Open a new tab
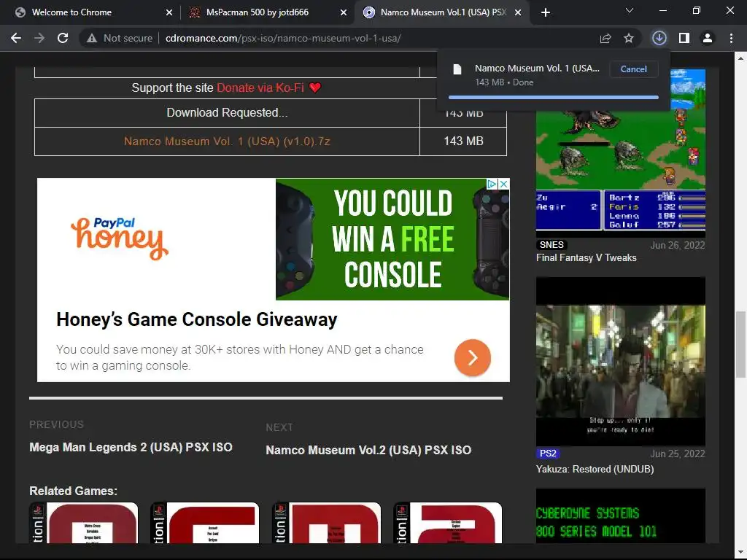 546,12
